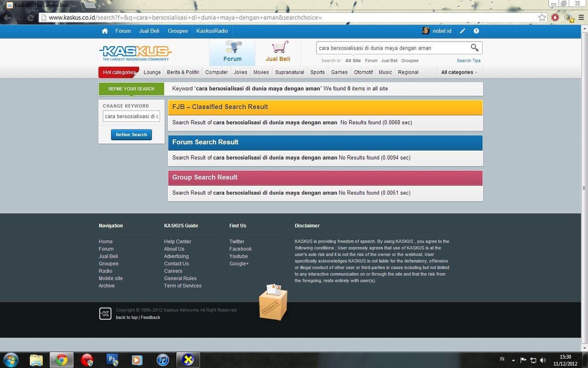Open Games category
Image resolution: width=588 pixels, height=368 pixels.
click(x=339, y=72)
